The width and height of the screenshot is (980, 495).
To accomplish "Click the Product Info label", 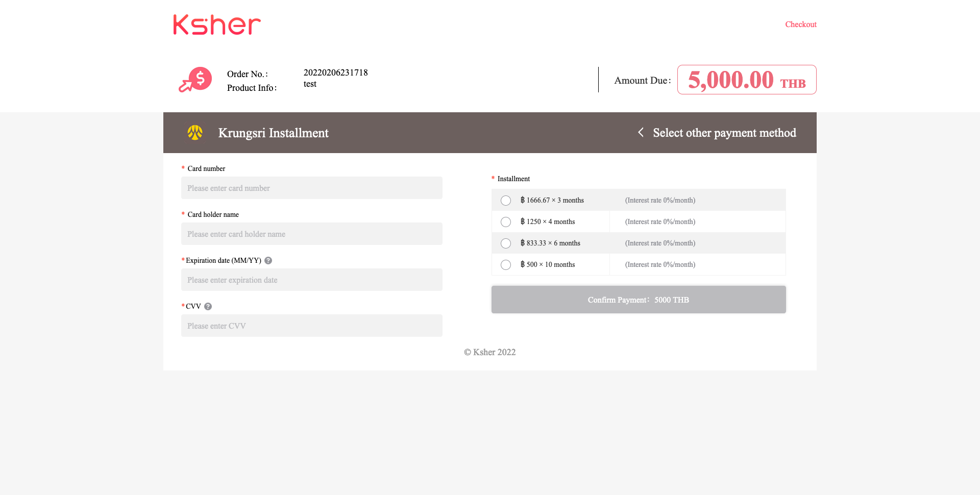I will pyautogui.click(x=252, y=88).
